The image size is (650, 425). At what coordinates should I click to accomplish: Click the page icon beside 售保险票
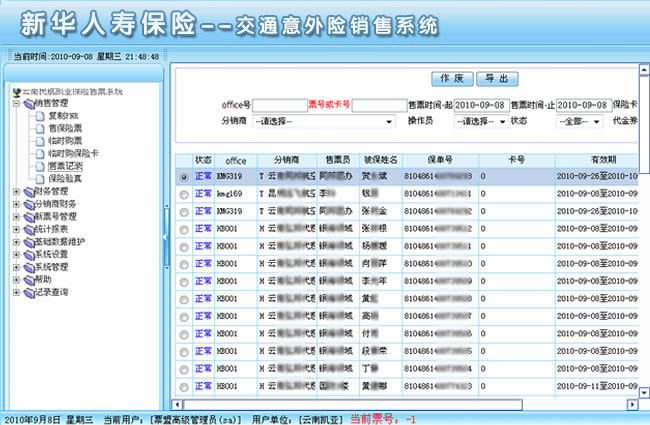[40, 129]
